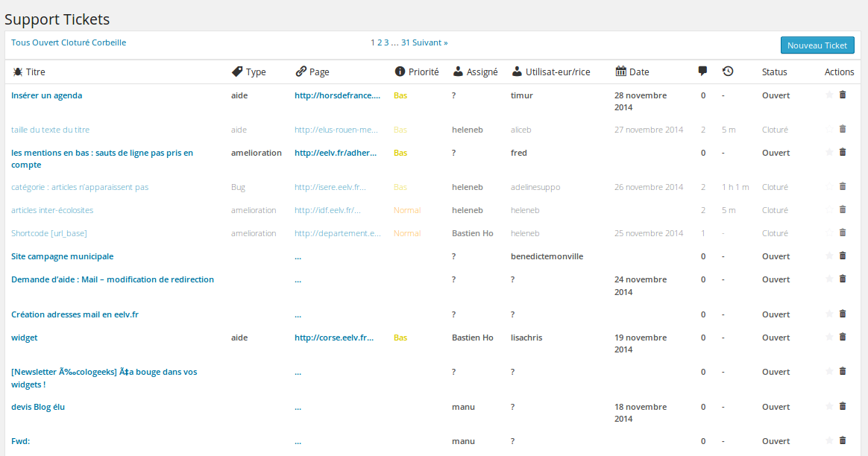
Task: Go to next page with Suivant »
Action: (430, 42)
